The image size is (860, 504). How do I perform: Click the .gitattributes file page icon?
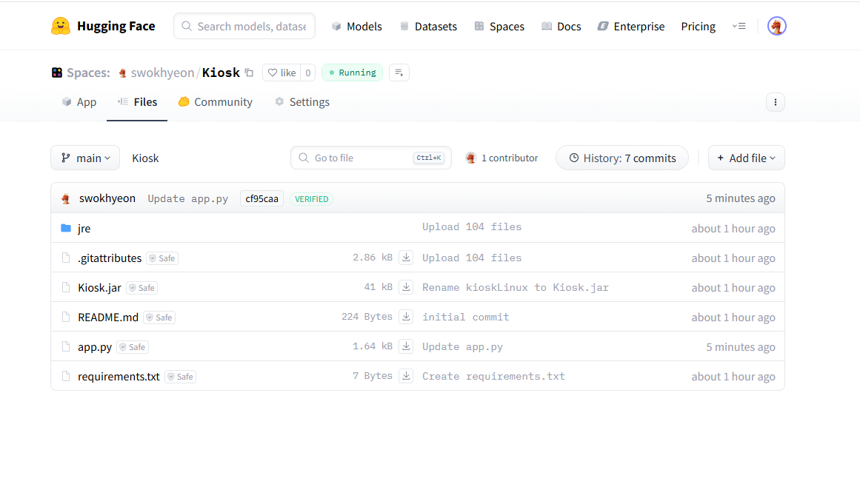66,258
